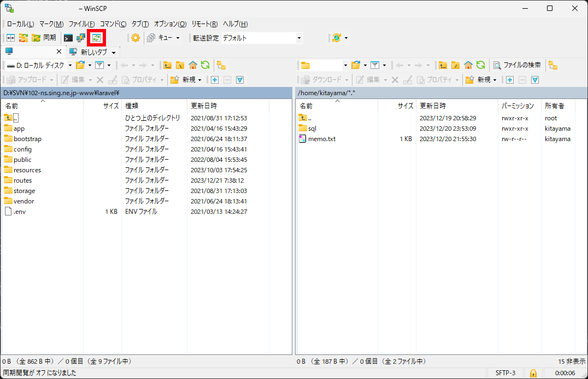Click local select files plus icon

(215, 79)
